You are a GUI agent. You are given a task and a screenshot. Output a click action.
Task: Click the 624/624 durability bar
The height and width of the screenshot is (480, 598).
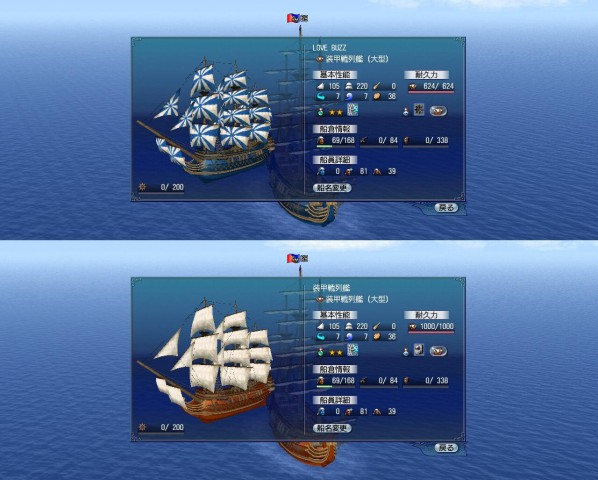431,87
